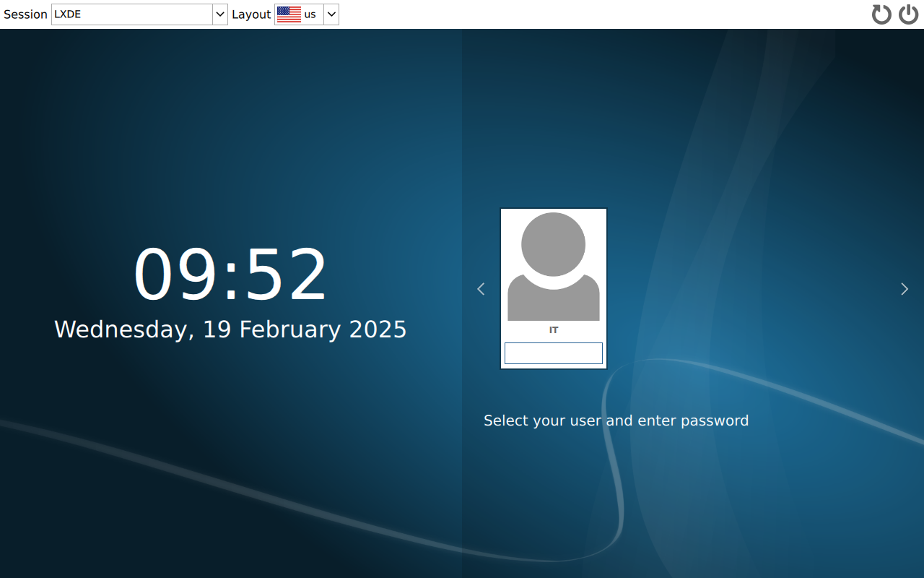Expand the keyboard Layout dropdown chevron

[331, 14]
